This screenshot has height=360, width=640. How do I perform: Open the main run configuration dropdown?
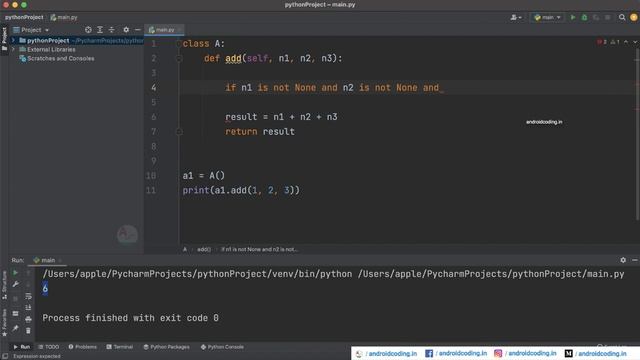(x=547, y=18)
